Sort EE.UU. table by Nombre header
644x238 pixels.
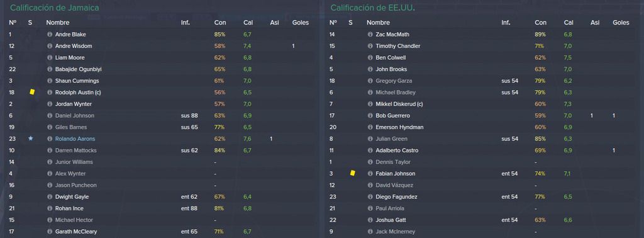point(378,23)
